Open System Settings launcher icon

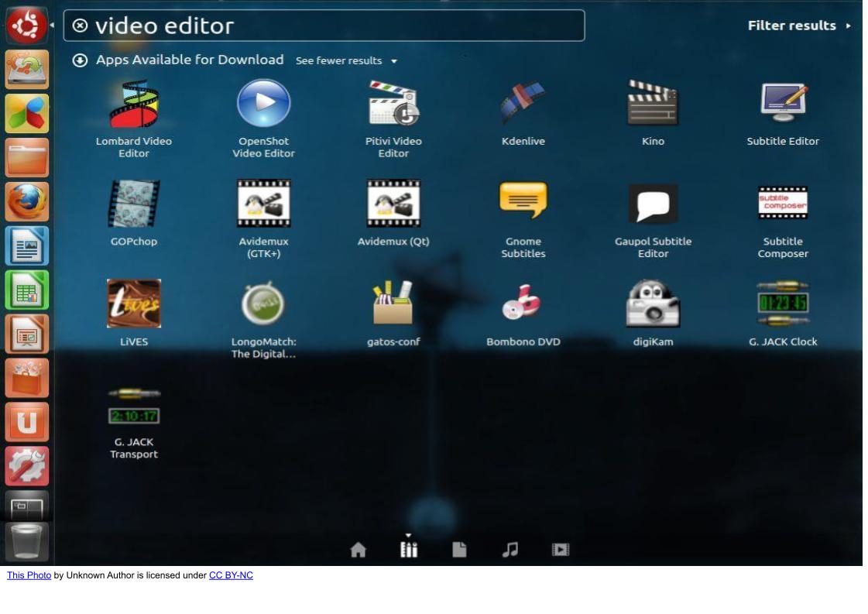(26, 467)
